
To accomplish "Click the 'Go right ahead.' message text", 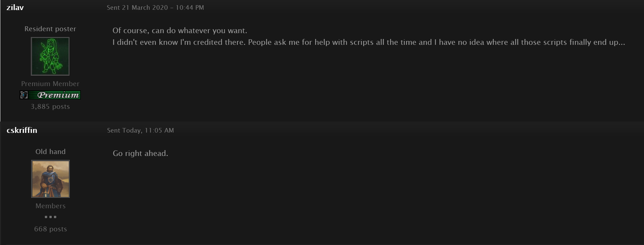I will (x=140, y=153).
